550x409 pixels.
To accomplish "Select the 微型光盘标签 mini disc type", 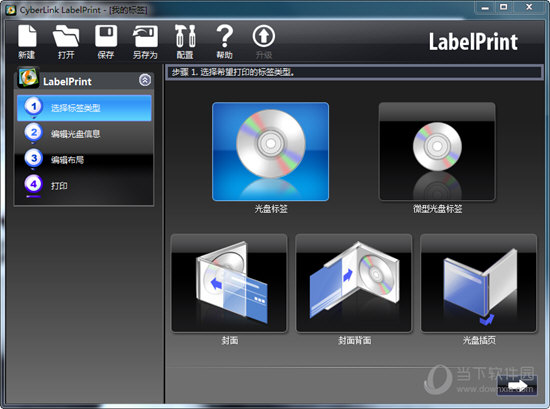I will [437, 152].
